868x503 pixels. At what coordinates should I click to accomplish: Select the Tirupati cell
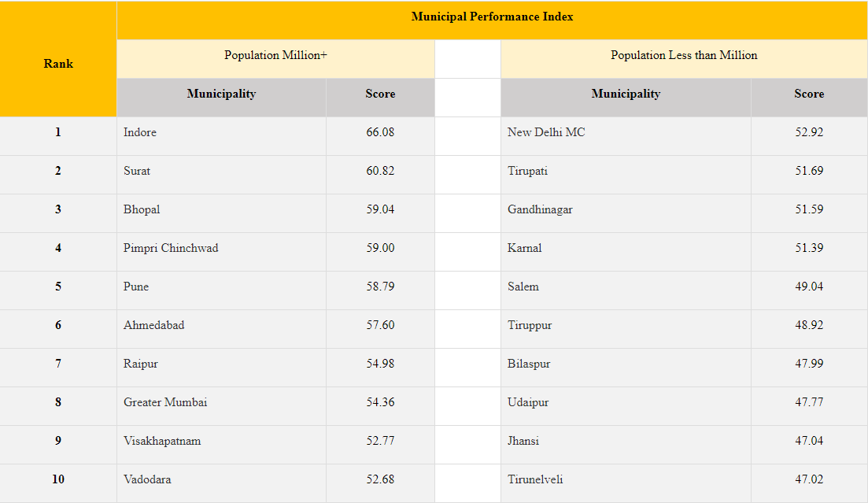(x=527, y=171)
